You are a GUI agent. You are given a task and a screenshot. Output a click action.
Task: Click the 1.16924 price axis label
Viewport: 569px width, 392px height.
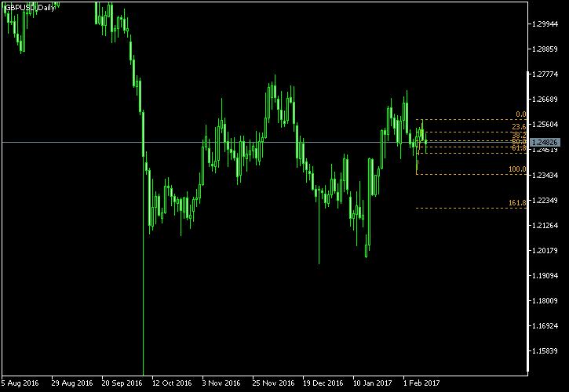[x=545, y=325]
